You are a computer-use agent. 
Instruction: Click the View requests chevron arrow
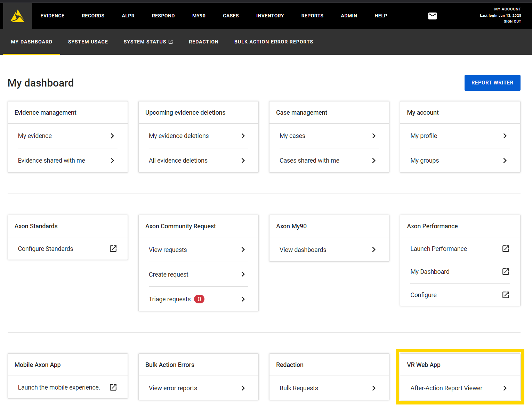(243, 250)
